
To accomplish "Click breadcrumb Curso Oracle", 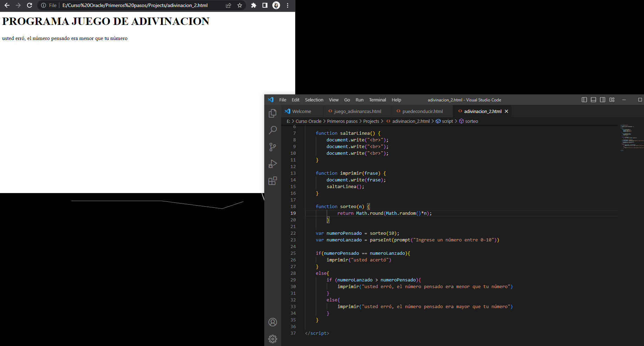I will point(308,121).
